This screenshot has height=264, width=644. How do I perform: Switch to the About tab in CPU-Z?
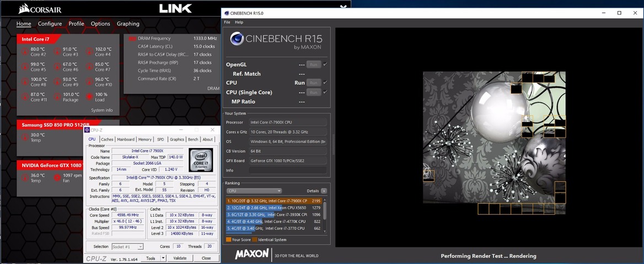[208, 139]
